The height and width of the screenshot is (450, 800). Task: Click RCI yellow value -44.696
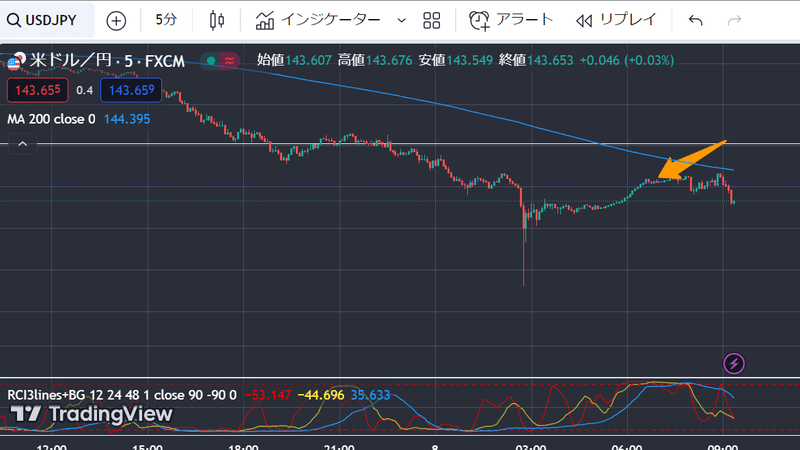pyautogui.click(x=321, y=395)
